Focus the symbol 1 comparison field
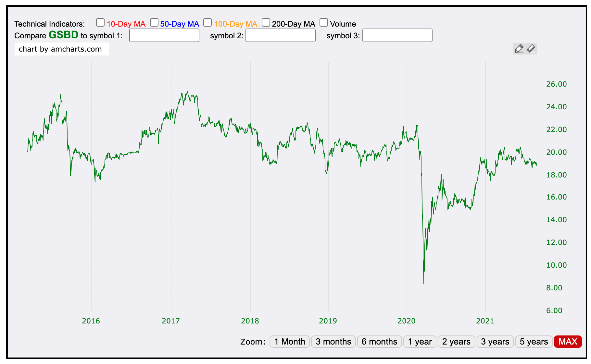591x364 pixels. [164, 35]
